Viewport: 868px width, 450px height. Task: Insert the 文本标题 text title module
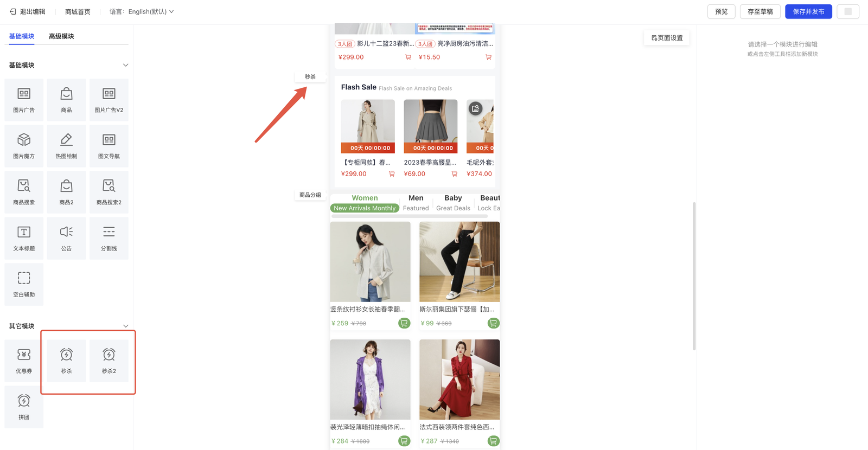coord(24,238)
